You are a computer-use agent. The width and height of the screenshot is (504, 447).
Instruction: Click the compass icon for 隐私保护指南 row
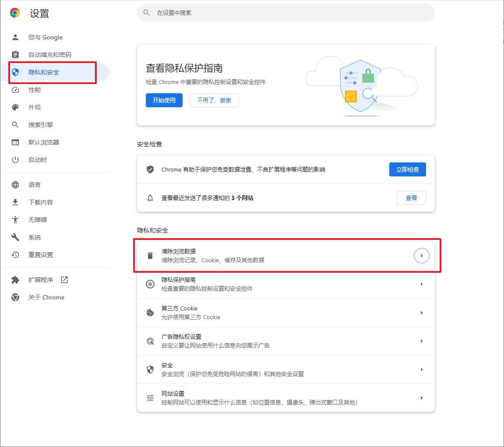click(x=150, y=284)
